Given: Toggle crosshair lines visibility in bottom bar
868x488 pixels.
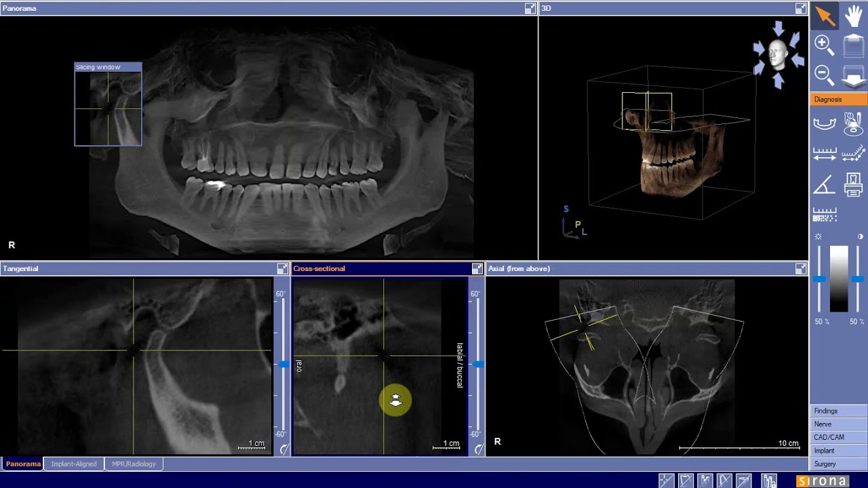Looking at the screenshot, I should [x=667, y=481].
